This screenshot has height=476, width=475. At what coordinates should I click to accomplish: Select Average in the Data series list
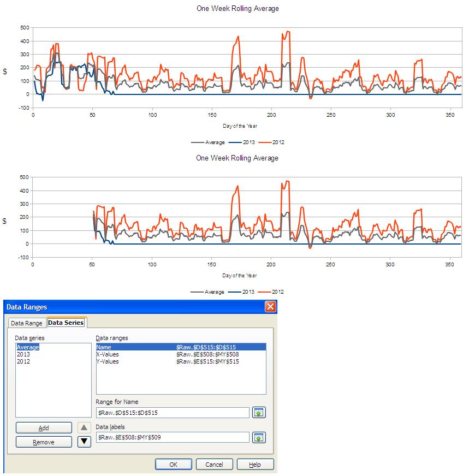[28, 347]
